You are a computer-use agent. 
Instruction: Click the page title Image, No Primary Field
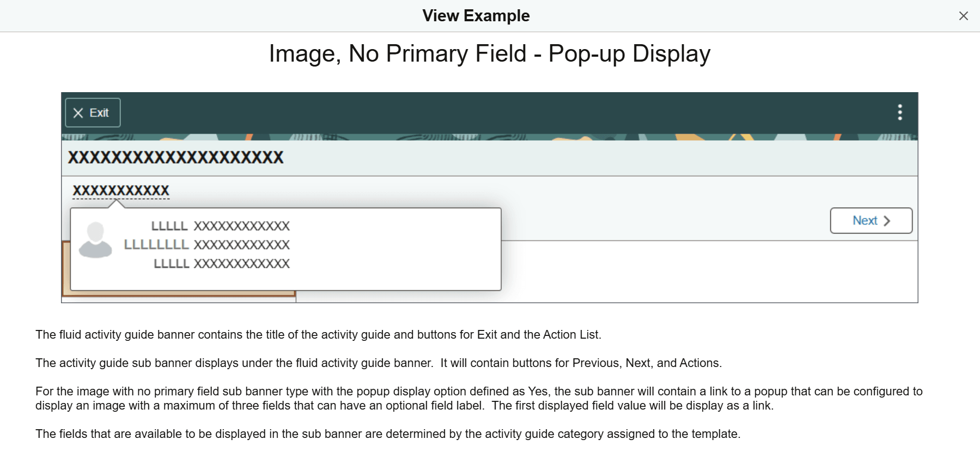[x=489, y=53]
